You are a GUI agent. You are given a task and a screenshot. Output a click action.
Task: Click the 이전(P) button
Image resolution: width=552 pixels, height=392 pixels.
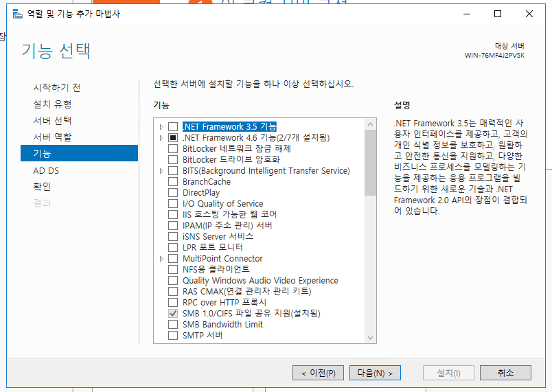coord(318,373)
